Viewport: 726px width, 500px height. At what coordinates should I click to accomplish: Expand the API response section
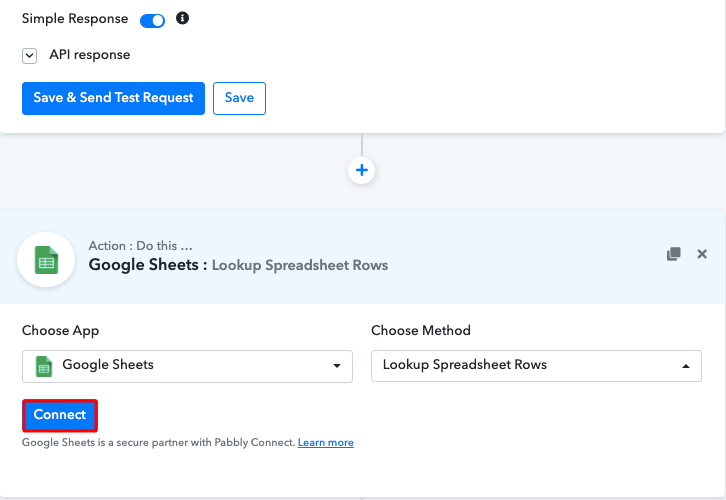pos(30,56)
